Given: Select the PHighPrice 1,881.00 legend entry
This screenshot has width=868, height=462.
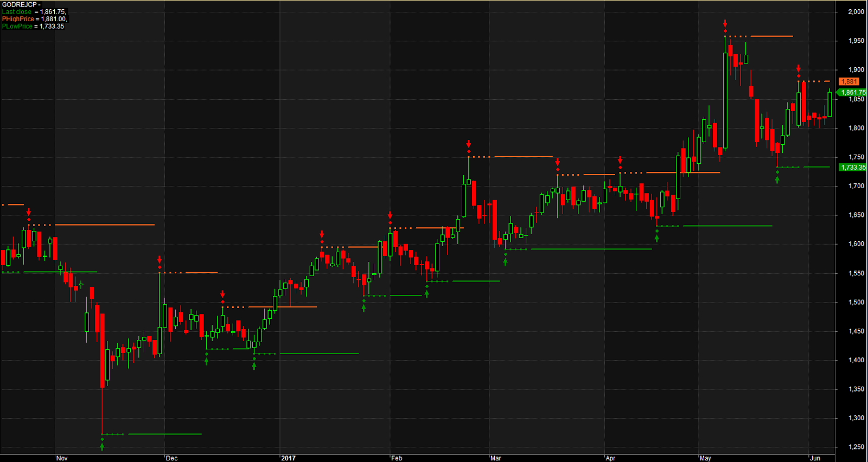Looking at the screenshot, I should 35,19.
